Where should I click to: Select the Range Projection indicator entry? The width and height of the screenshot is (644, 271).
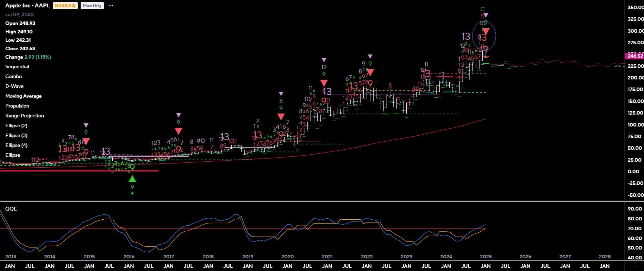tap(25, 116)
